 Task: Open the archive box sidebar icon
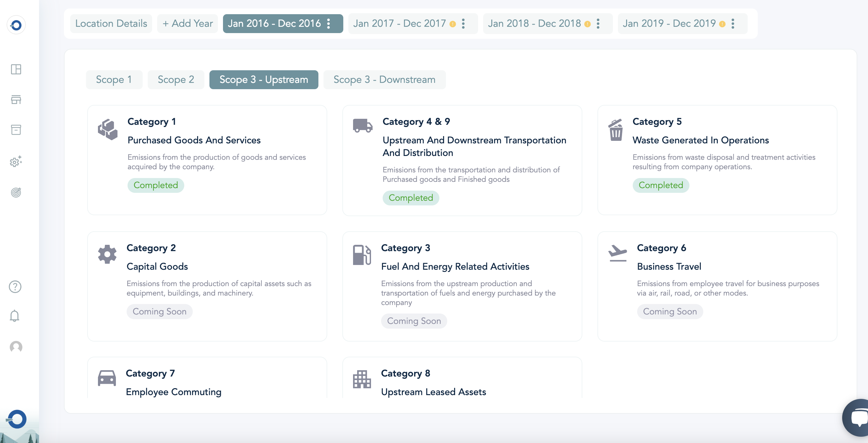16,130
